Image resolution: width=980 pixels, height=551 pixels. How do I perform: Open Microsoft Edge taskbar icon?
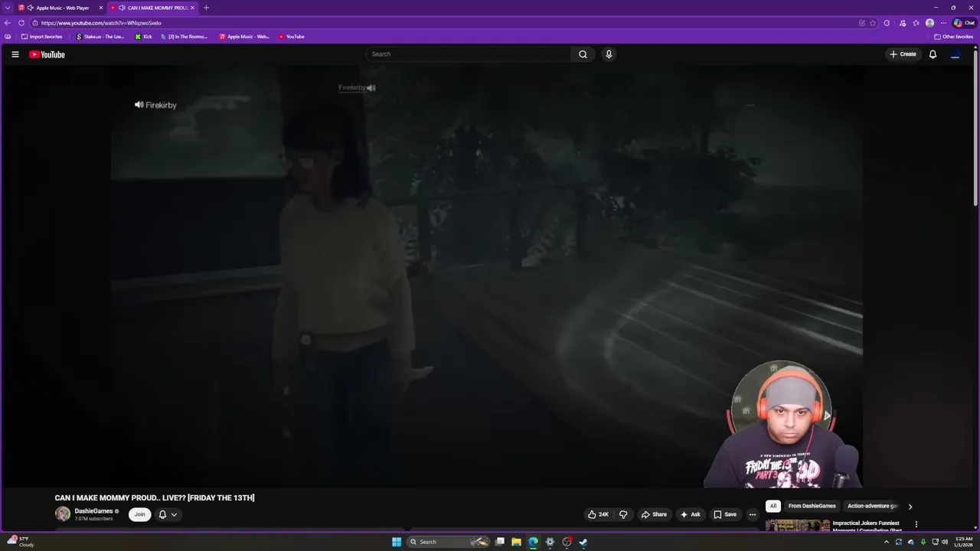coord(533,542)
